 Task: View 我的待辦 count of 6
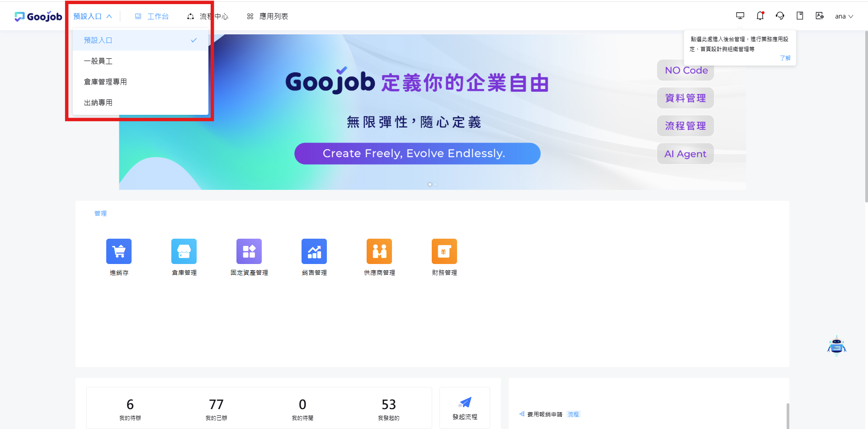pos(130,408)
